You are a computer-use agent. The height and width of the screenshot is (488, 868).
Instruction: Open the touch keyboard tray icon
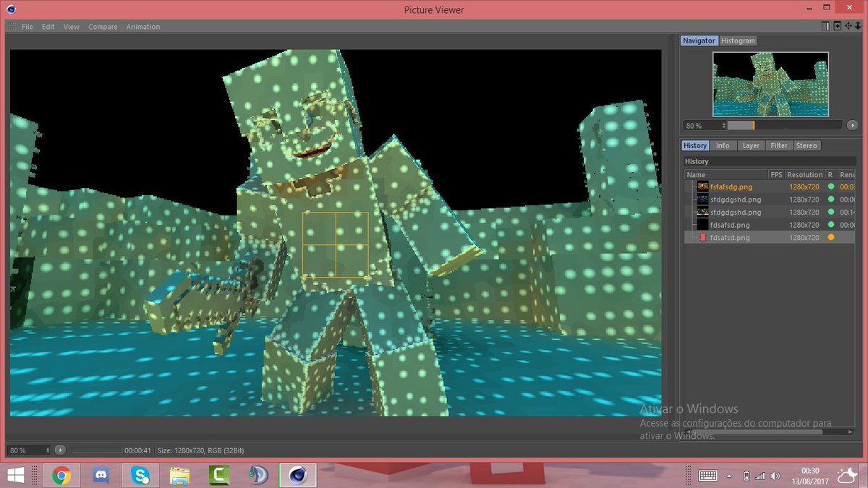pyautogui.click(x=707, y=475)
